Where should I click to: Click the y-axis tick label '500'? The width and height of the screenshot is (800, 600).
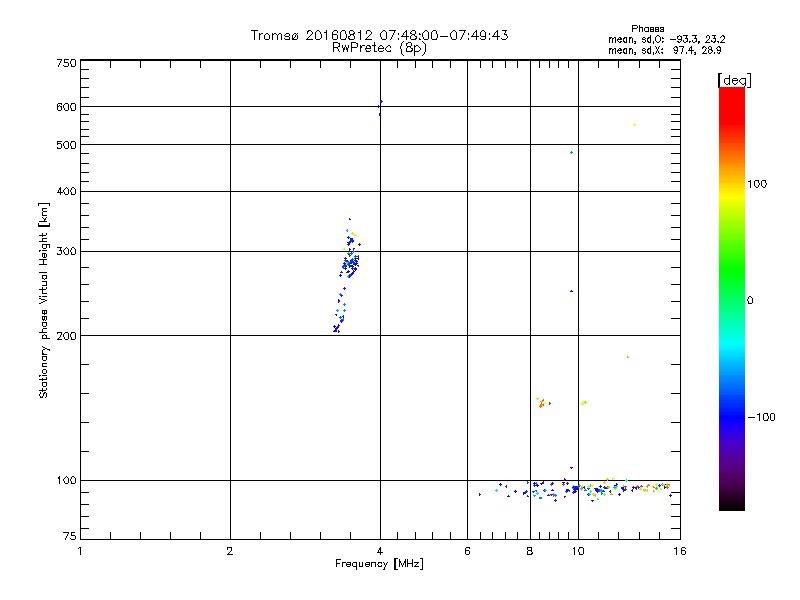(66, 145)
